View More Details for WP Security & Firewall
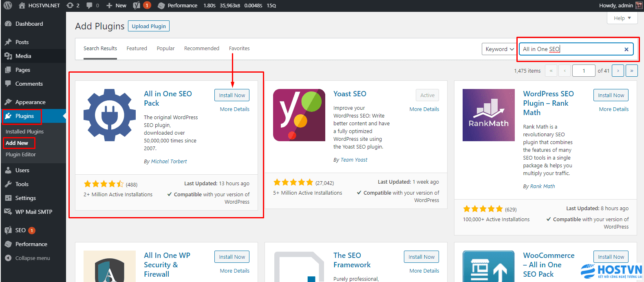Viewport: 644px width, 282px height. tap(235, 271)
